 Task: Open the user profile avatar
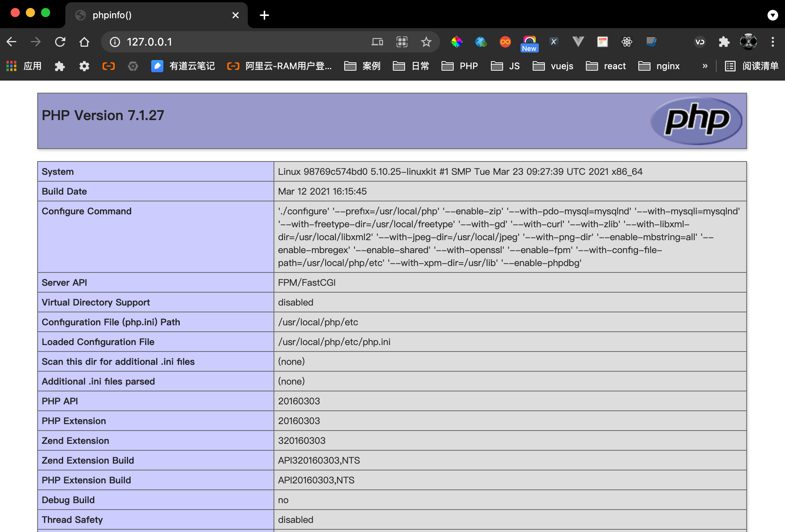tap(749, 42)
